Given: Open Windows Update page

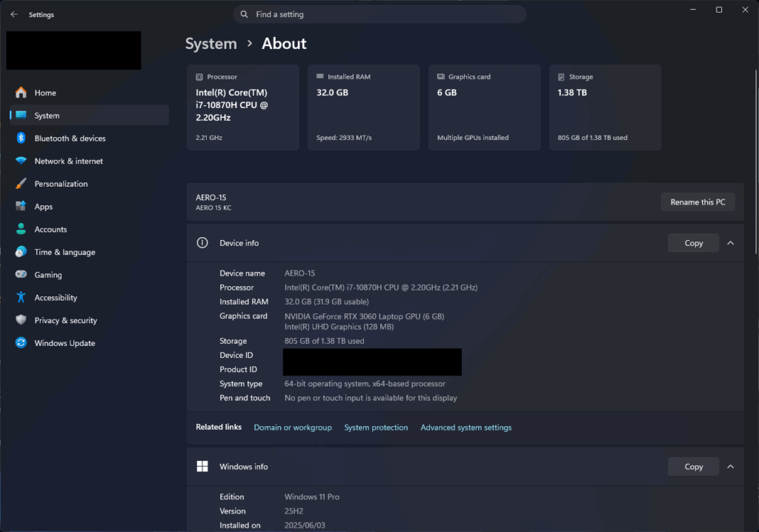Looking at the screenshot, I should [x=89, y=343].
